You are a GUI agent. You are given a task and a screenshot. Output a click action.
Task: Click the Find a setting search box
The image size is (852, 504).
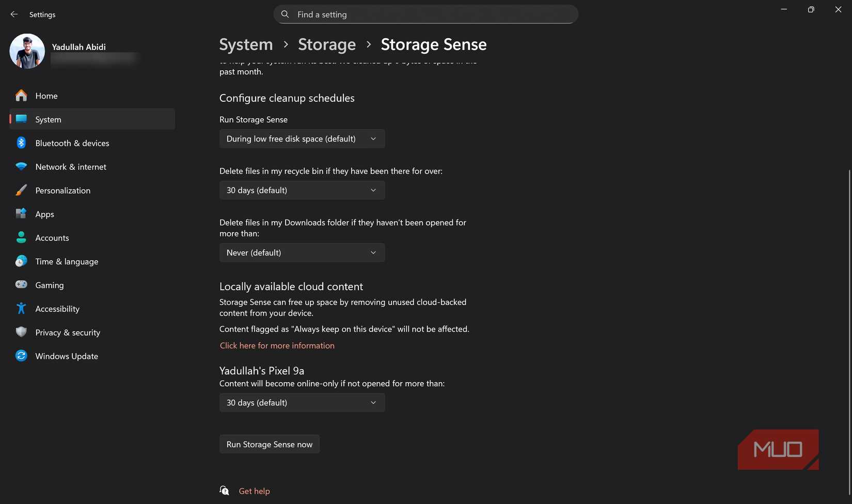click(x=425, y=14)
